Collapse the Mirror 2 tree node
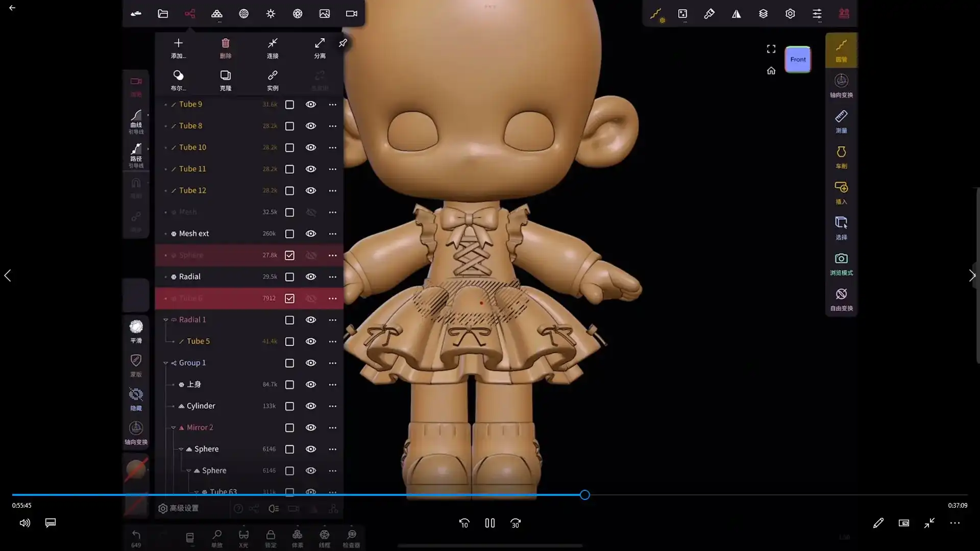The width and height of the screenshot is (980, 551). [173, 428]
